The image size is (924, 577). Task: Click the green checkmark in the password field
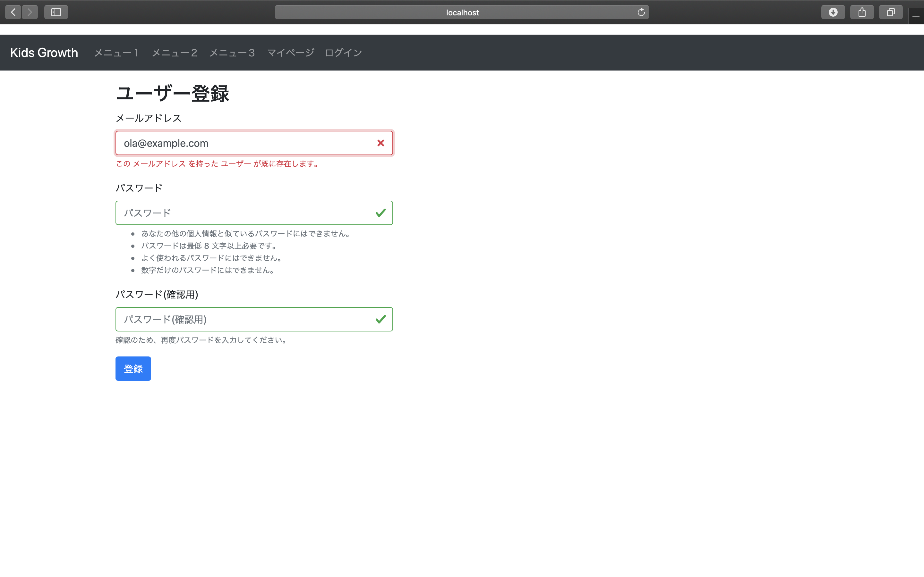click(381, 213)
